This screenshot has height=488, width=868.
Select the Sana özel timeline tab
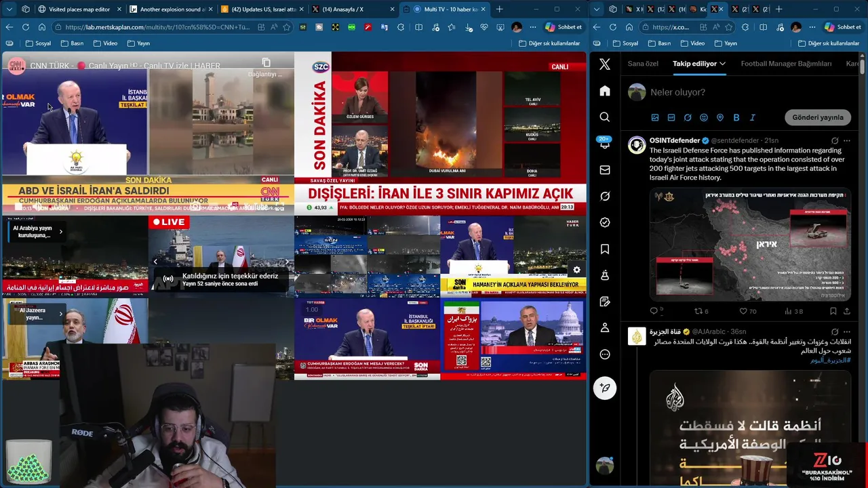coord(643,64)
